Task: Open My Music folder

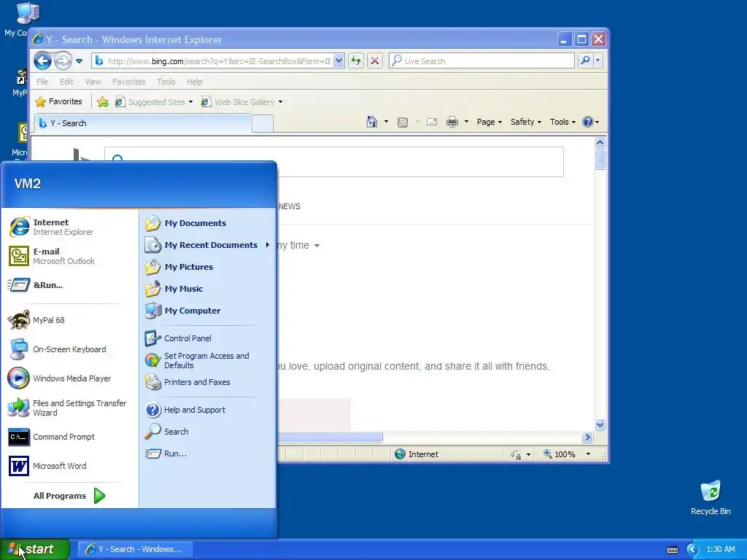Action: point(207,289)
